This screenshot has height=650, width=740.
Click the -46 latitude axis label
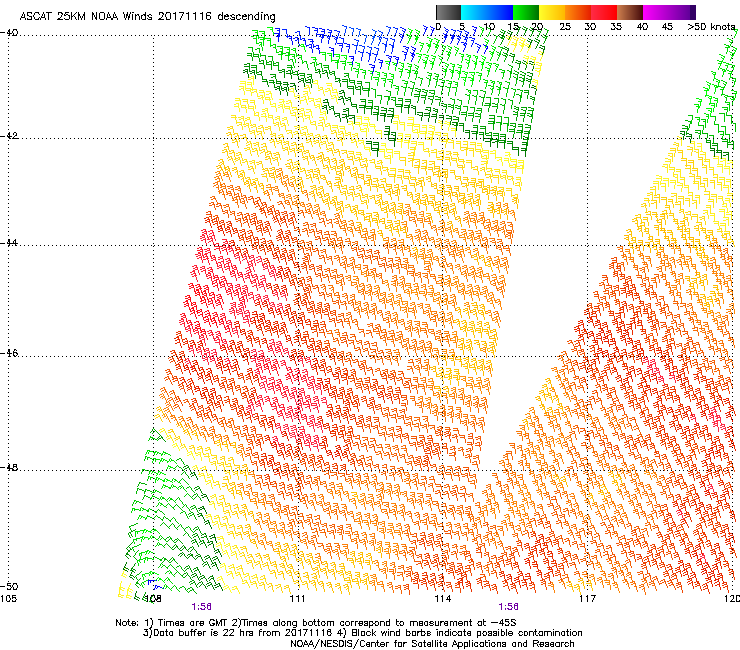click(9, 353)
